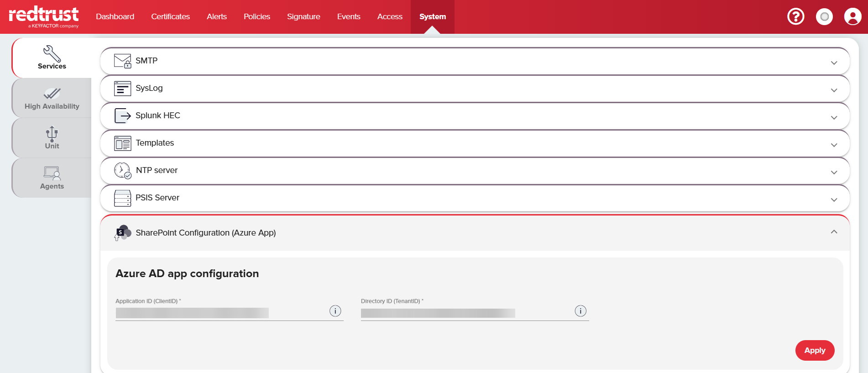Click the Splunk HEC export icon

[122, 116]
